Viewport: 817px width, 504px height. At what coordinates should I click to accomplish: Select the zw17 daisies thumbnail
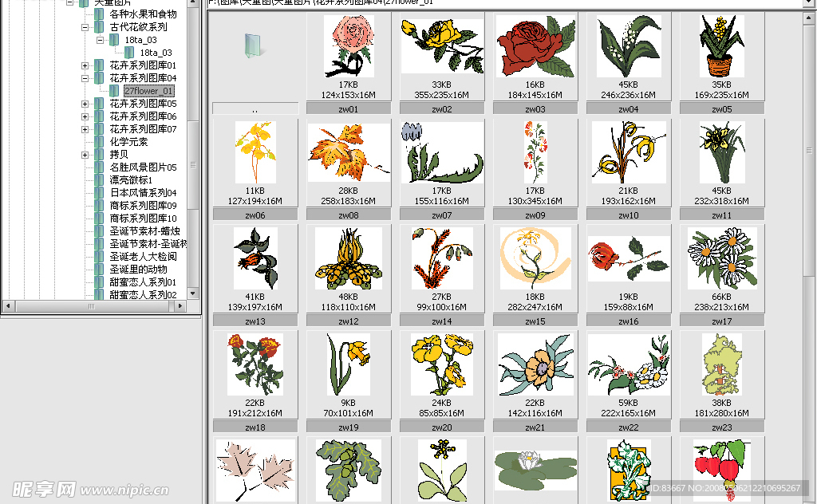pyautogui.click(x=722, y=258)
